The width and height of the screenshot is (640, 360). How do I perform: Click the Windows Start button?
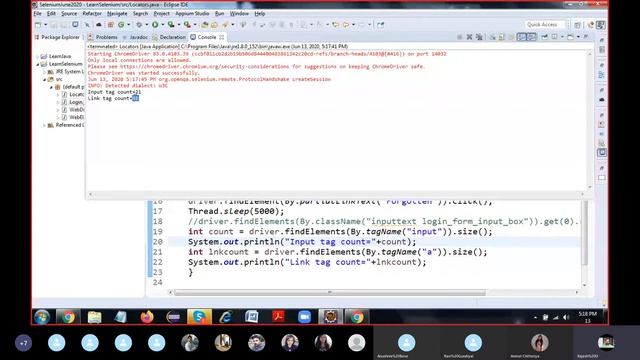[42, 317]
